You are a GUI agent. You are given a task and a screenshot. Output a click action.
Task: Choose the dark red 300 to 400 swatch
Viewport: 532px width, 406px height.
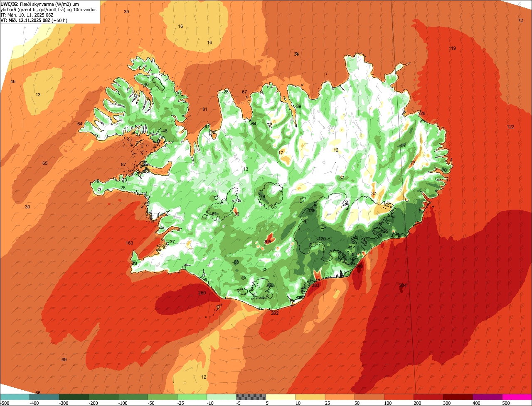(x=458, y=396)
